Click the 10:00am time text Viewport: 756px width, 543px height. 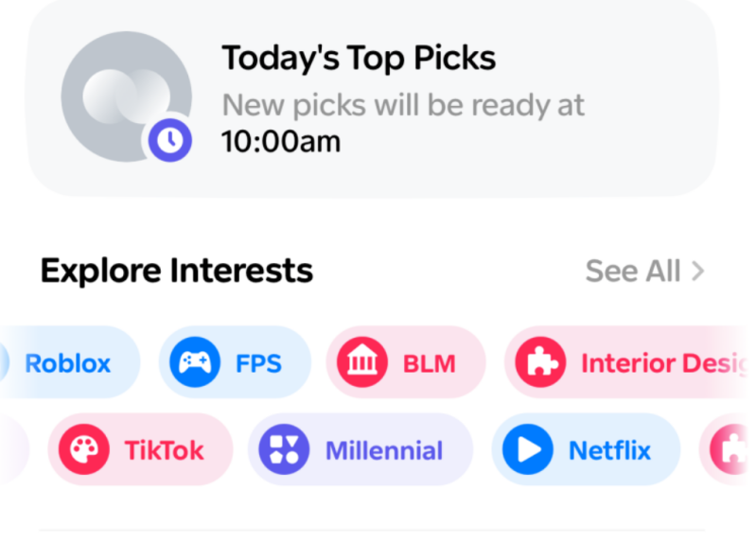point(280,142)
